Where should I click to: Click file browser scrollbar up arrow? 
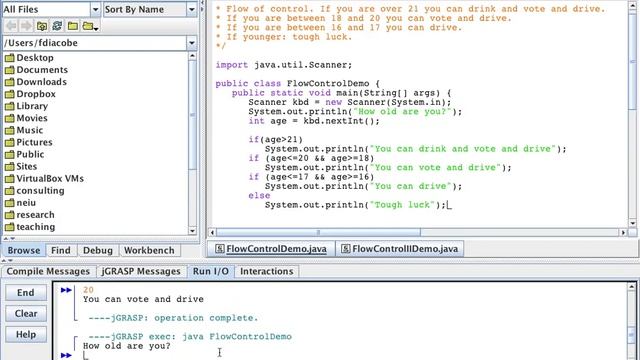tap(193, 56)
